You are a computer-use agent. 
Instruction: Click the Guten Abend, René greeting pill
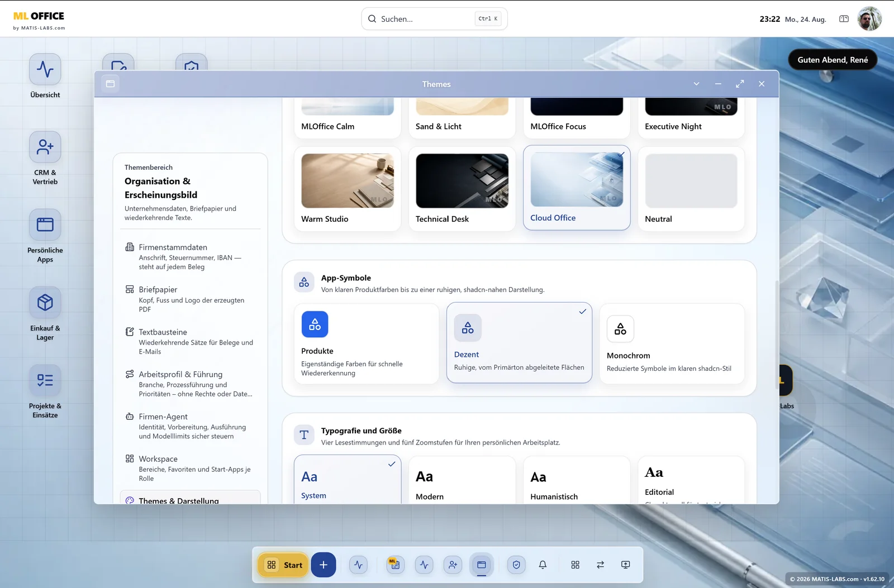(833, 60)
